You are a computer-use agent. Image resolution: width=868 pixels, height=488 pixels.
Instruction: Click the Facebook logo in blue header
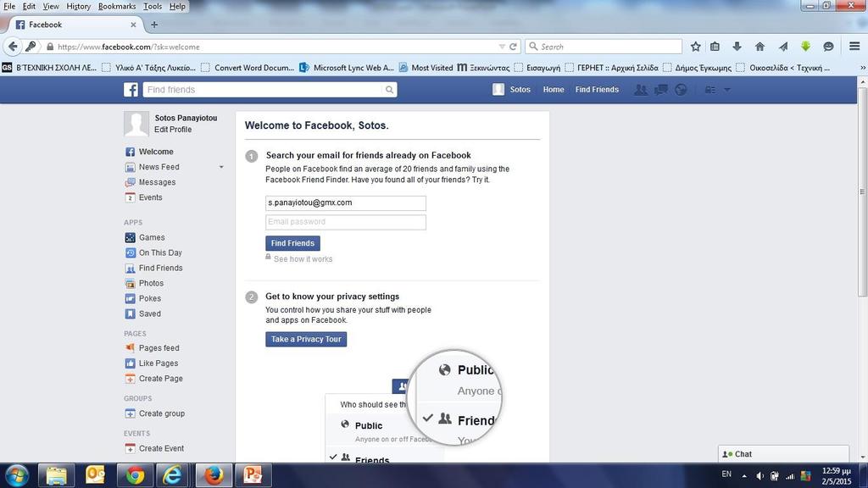(131, 90)
